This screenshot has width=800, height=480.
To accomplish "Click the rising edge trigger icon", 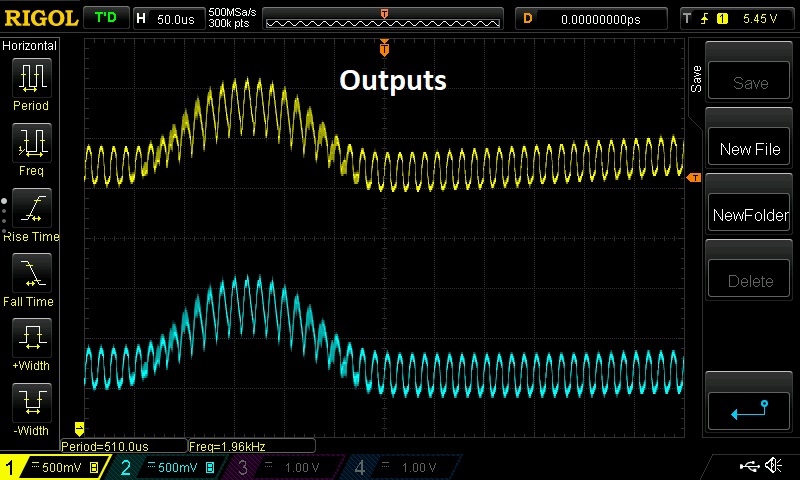I will pyautogui.click(x=705, y=19).
